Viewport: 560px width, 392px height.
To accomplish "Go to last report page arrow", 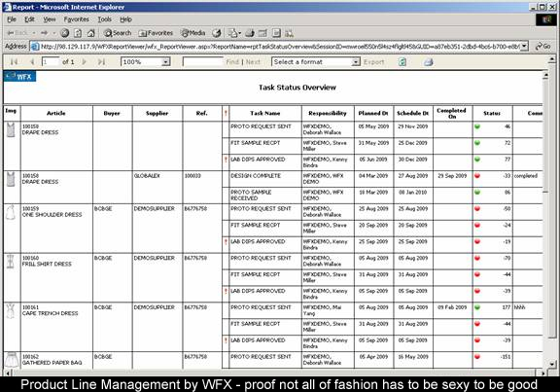I will pyautogui.click(x=101, y=62).
